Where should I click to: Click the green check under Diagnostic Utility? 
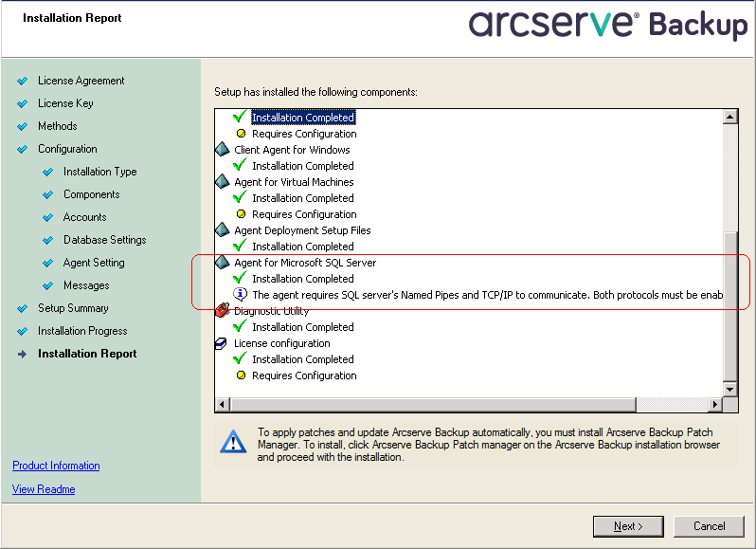tap(240, 326)
